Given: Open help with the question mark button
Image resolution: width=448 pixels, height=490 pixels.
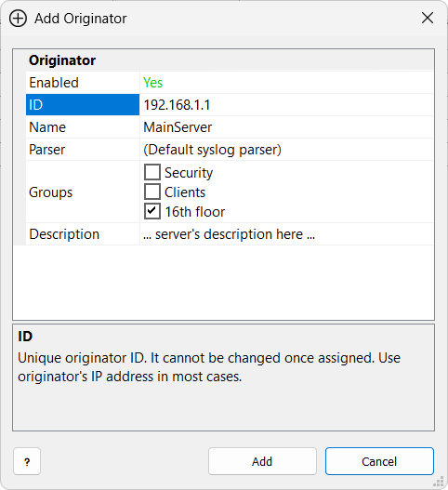Looking at the screenshot, I should tap(27, 461).
